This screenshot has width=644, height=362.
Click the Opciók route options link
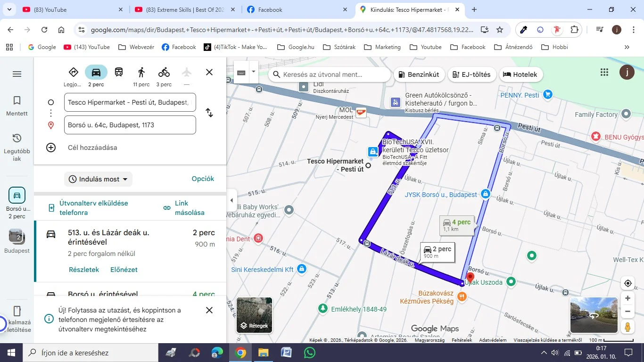(203, 179)
